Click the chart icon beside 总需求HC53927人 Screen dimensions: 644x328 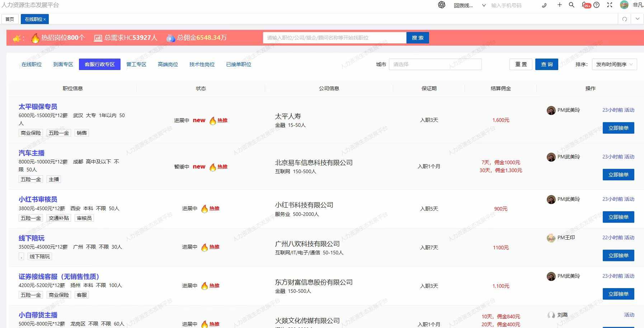tap(98, 38)
